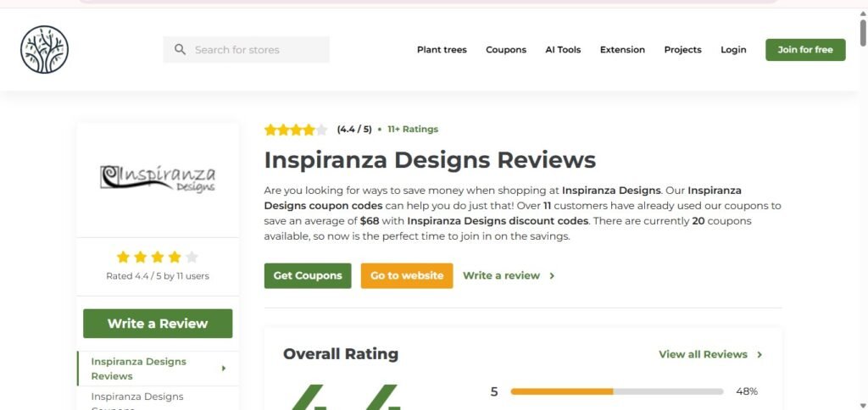Click the Inspiranza Designs Reviews heading
The width and height of the screenshot is (868, 410).
430,160
